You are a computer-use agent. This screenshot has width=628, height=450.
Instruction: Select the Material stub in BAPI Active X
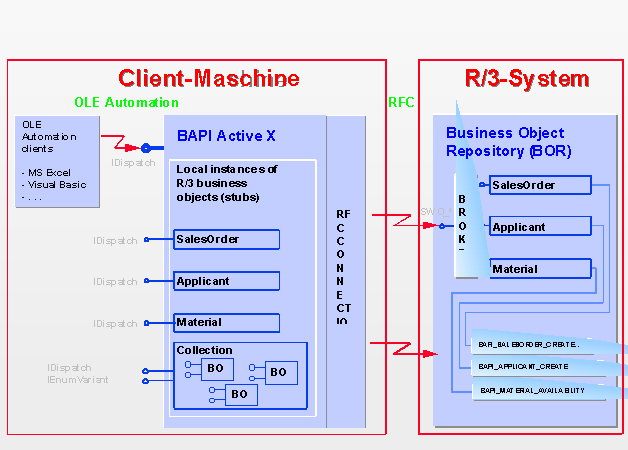click(226, 323)
